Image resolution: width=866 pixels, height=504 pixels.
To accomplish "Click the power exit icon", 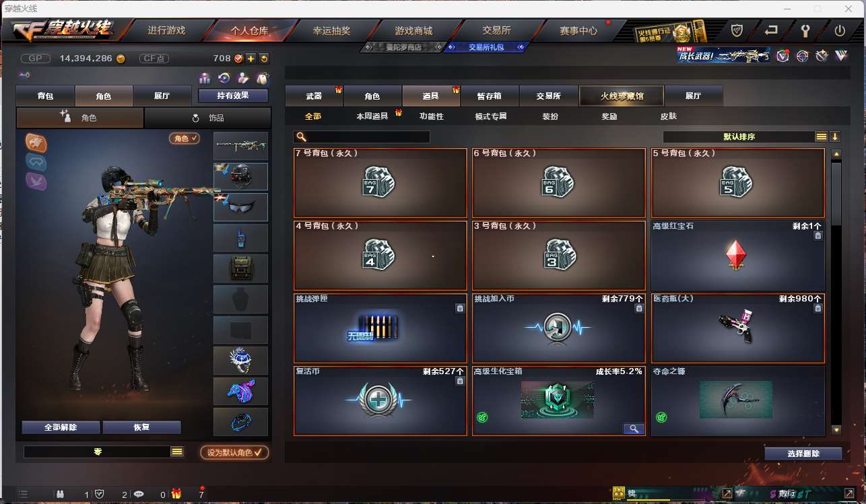I will tap(840, 30).
